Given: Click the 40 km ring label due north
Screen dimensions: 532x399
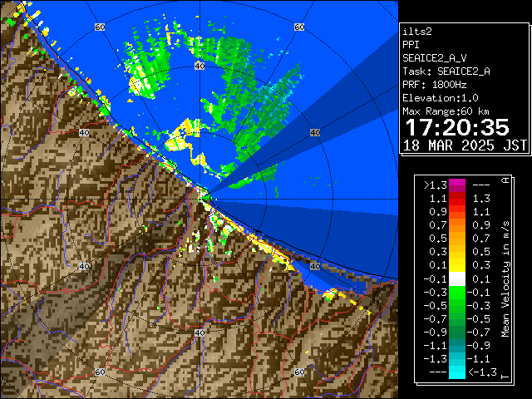Looking at the screenshot, I should [x=199, y=66].
